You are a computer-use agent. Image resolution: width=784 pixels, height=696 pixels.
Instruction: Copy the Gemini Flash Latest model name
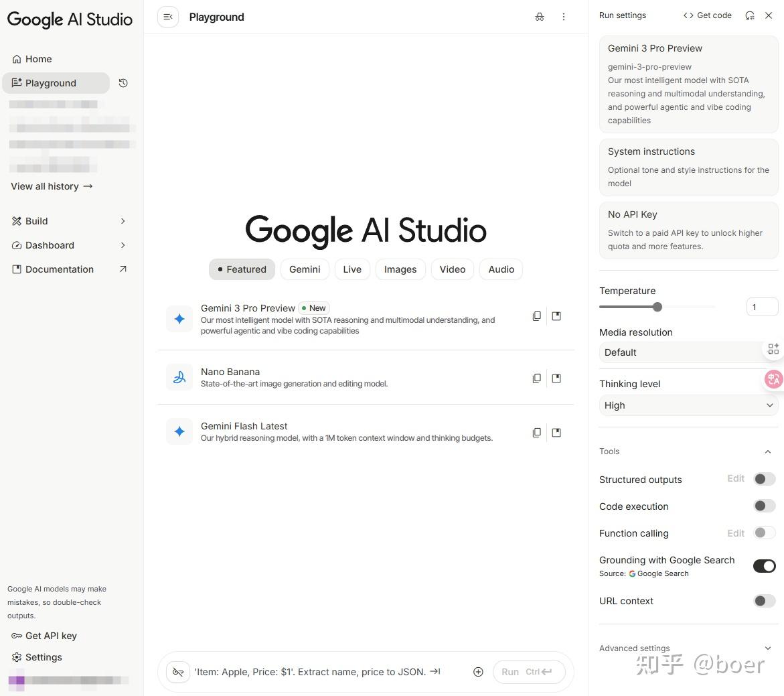(x=536, y=433)
